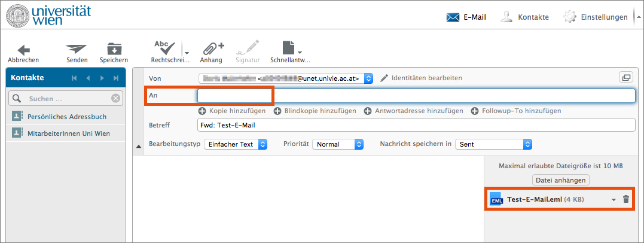Viewport: 644px width, 243px height.
Task: Open the Von sender identity dropdown
Action: click(368, 78)
